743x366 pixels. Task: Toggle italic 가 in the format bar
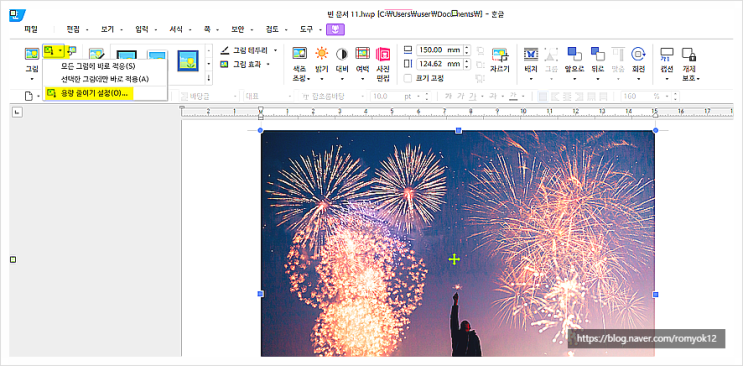tap(460, 96)
